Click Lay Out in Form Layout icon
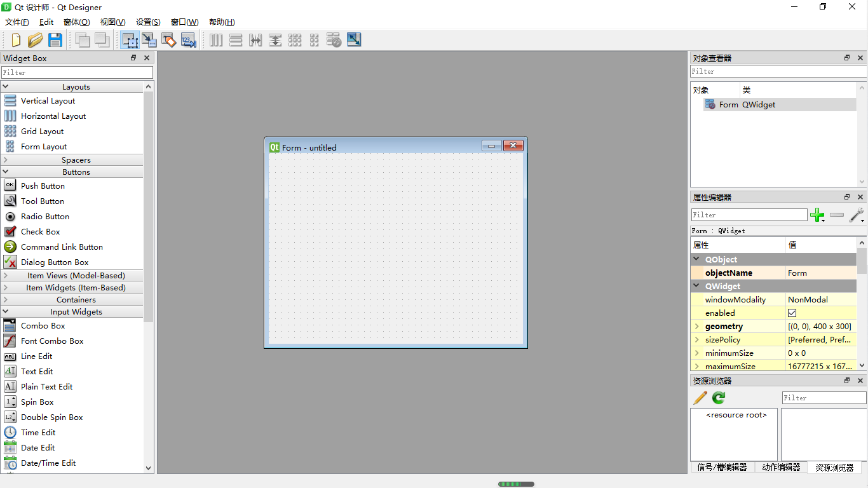Image resolution: width=868 pixels, height=488 pixels. pyautogui.click(x=314, y=40)
